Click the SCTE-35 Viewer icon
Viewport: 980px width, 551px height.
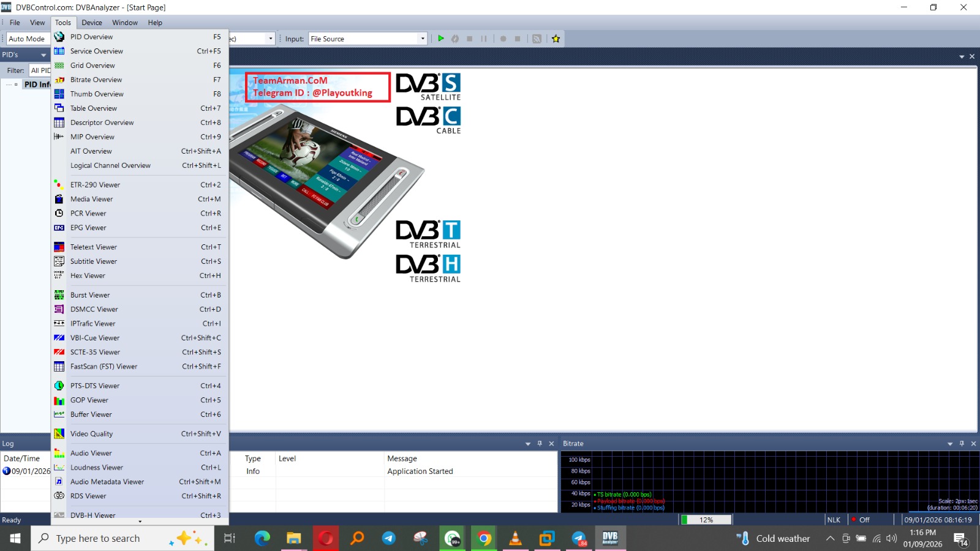click(x=59, y=352)
